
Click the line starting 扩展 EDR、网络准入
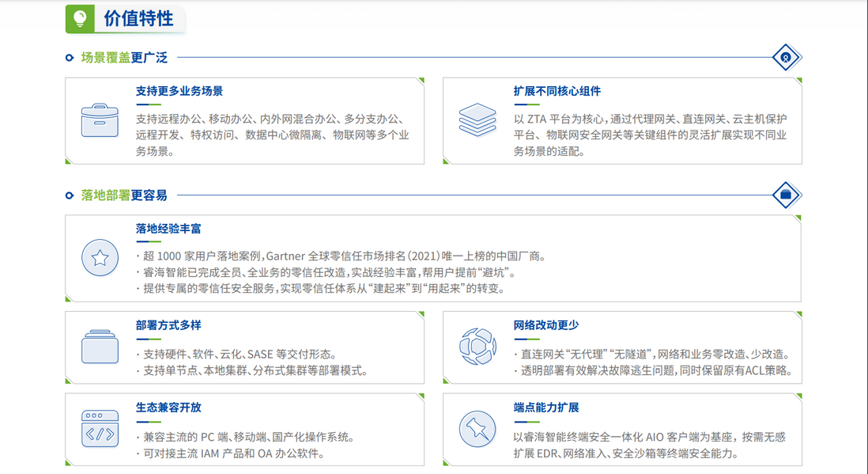coord(626,453)
